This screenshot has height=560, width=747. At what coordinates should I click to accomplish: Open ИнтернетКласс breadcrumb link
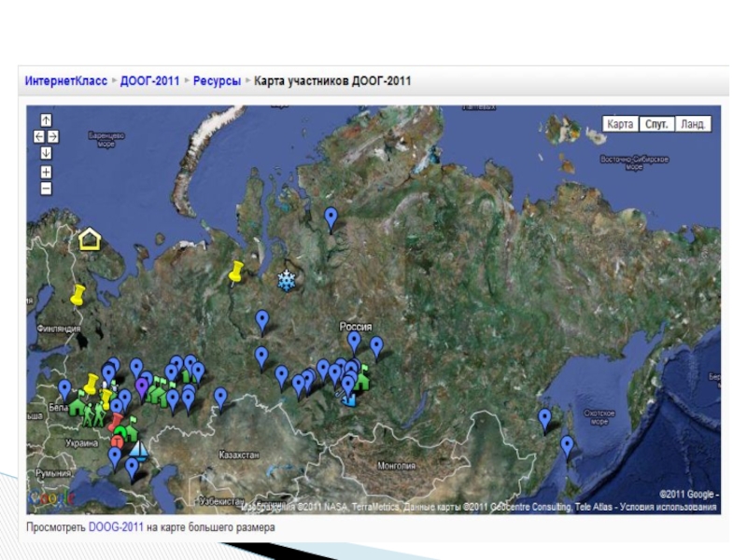click(x=66, y=81)
